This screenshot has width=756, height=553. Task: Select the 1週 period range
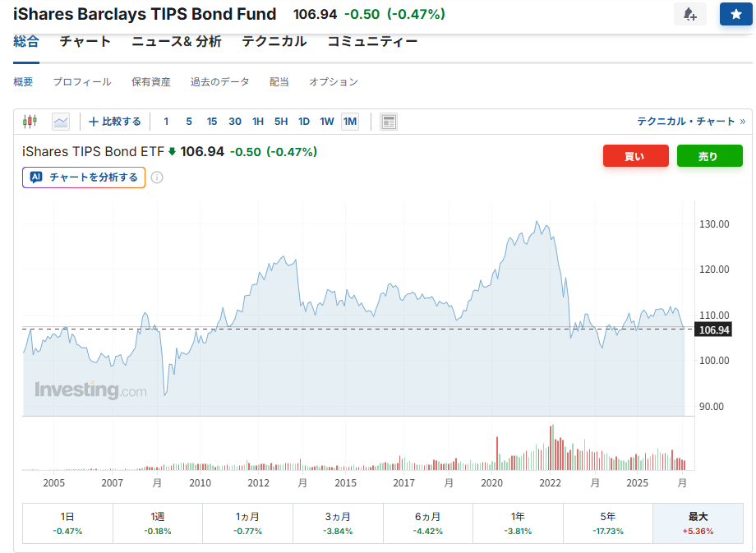158,523
